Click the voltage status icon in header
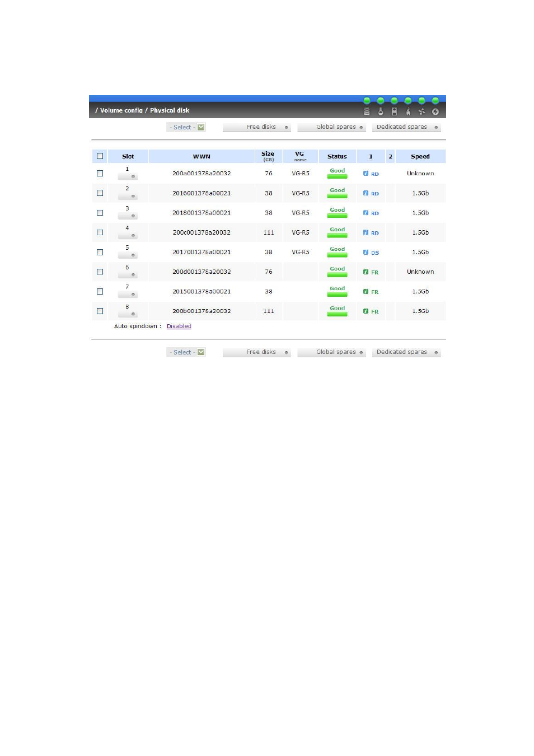 click(394, 111)
